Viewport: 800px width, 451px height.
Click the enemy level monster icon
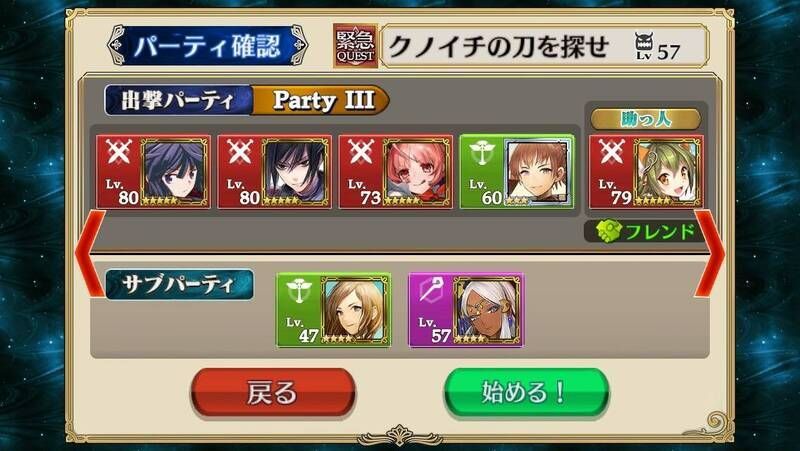[644, 44]
